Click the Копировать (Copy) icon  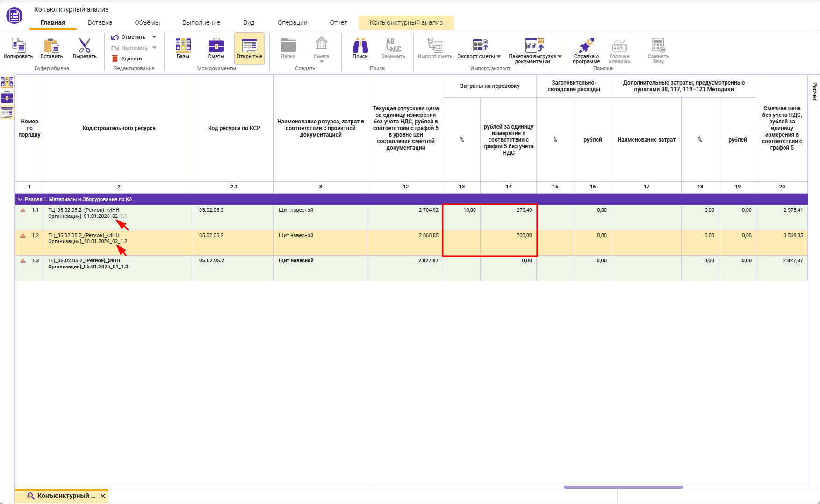coord(18,46)
